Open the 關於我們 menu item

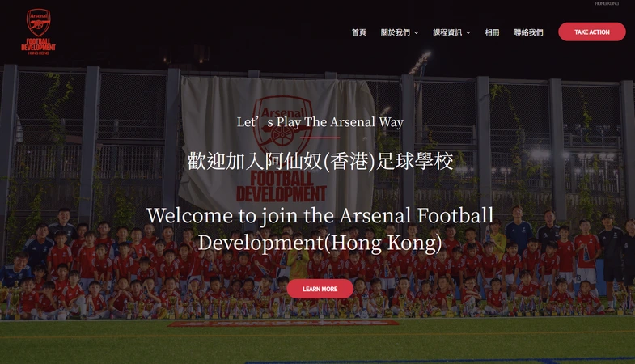[x=396, y=32]
